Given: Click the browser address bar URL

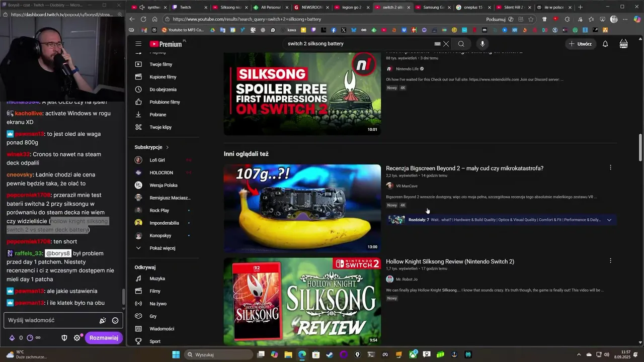Looking at the screenshot, I should [x=247, y=19].
